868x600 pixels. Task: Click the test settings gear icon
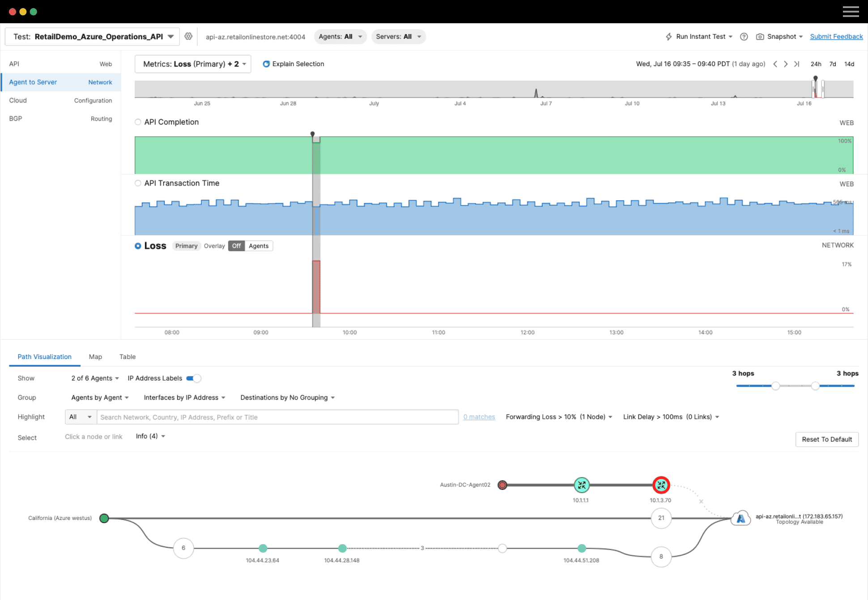[188, 36]
